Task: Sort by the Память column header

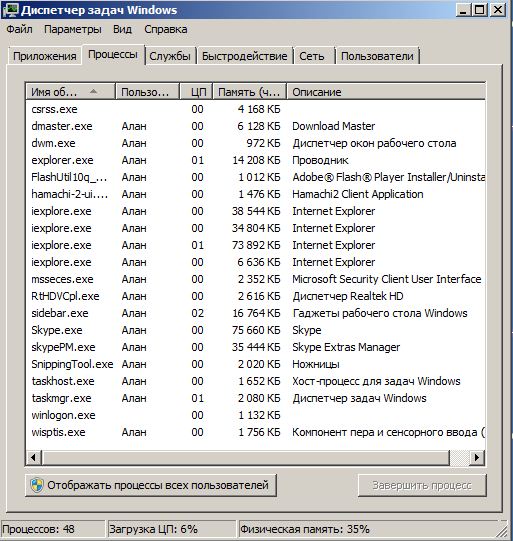Action: 249,92
